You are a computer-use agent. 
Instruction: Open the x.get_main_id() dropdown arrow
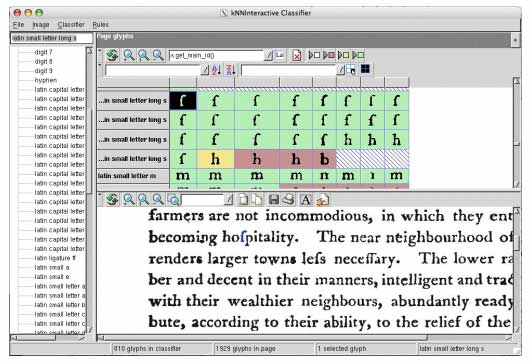click(x=268, y=55)
